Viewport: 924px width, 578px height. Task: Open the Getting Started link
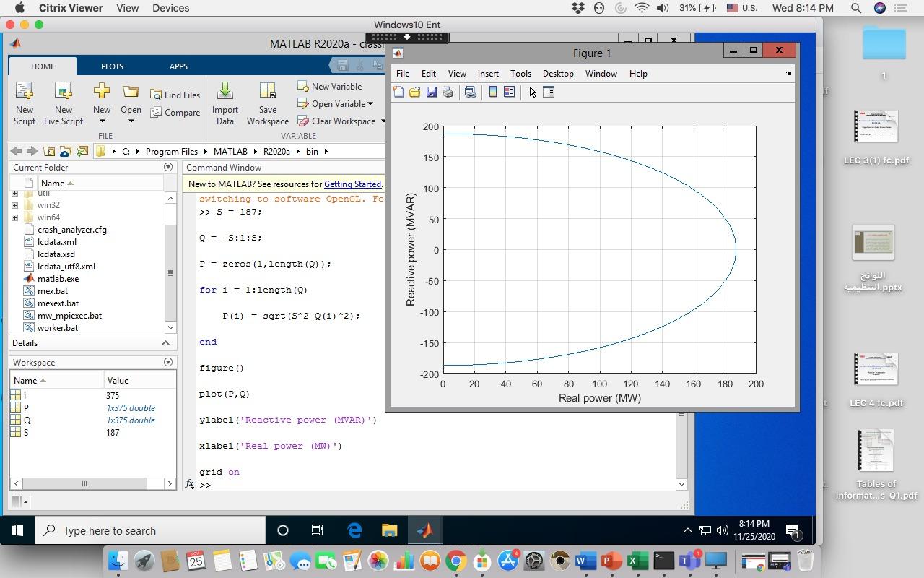[352, 184]
